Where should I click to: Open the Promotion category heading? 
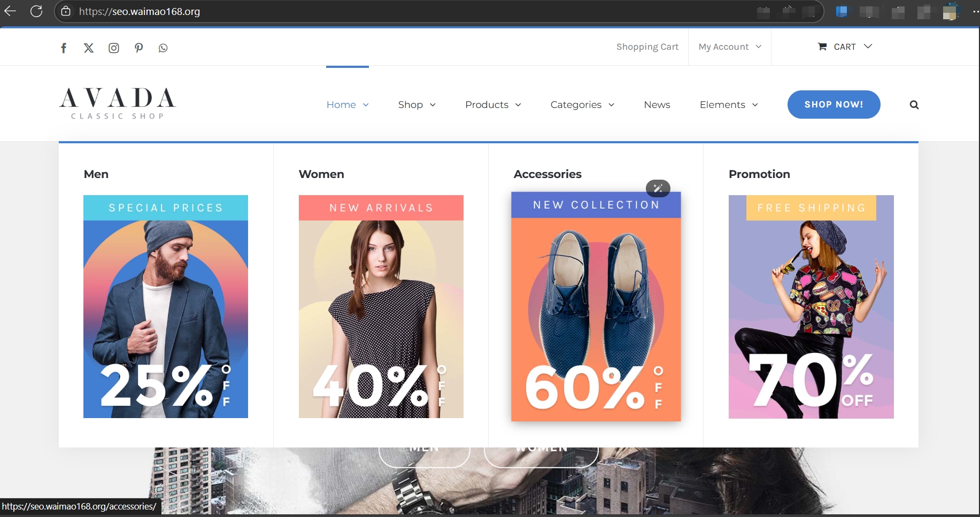[759, 174]
